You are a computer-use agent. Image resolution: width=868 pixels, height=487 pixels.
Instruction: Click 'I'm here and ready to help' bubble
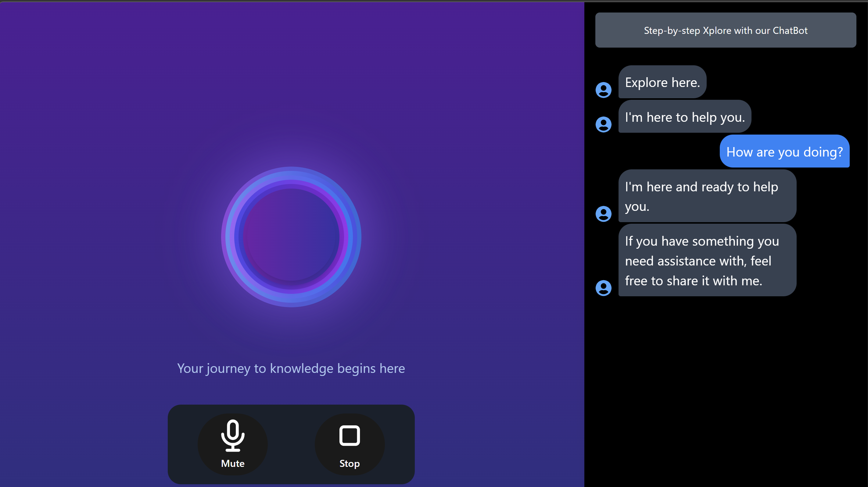point(707,196)
